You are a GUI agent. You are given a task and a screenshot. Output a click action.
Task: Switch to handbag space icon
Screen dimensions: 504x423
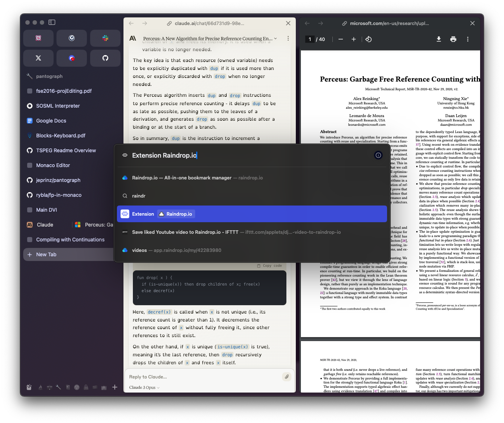pyautogui.click(x=86, y=387)
